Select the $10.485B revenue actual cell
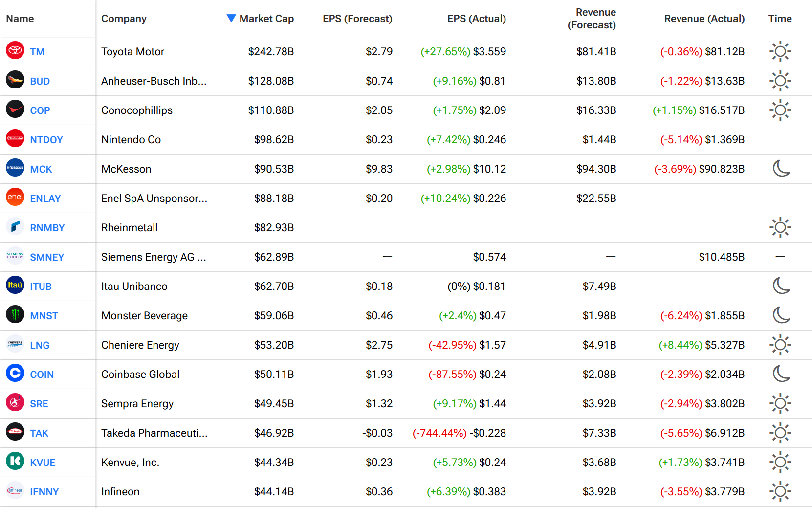Image resolution: width=812 pixels, height=508 pixels. coord(722,257)
